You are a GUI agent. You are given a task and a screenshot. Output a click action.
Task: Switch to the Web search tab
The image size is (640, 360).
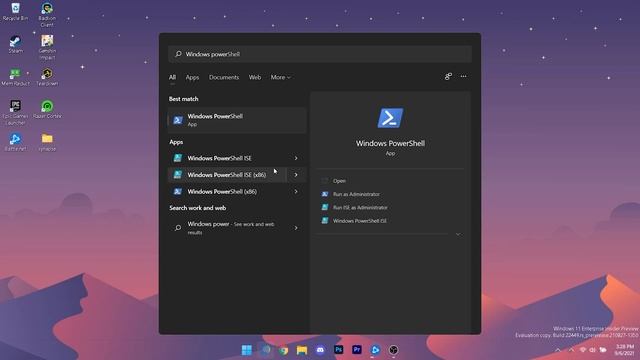coord(255,77)
